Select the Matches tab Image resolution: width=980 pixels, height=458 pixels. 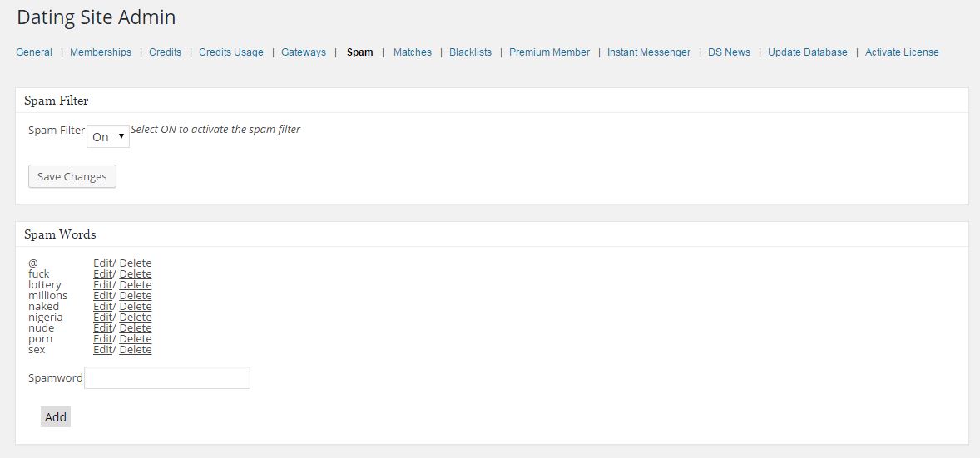(x=413, y=52)
